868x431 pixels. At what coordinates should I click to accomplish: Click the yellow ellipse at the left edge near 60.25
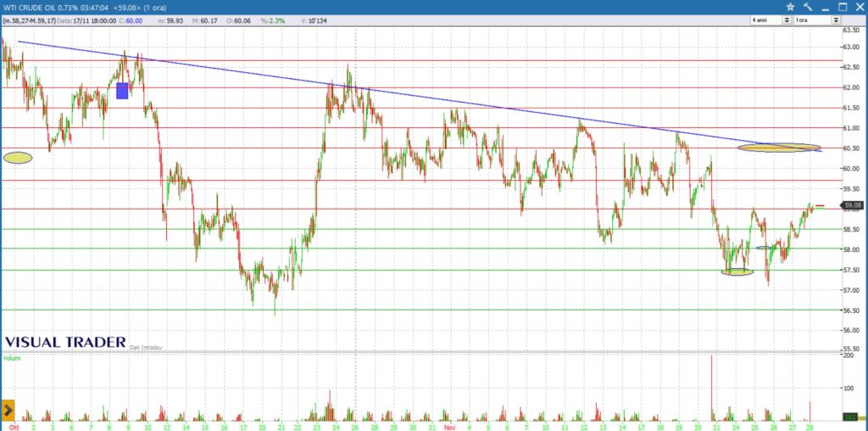(x=18, y=158)
